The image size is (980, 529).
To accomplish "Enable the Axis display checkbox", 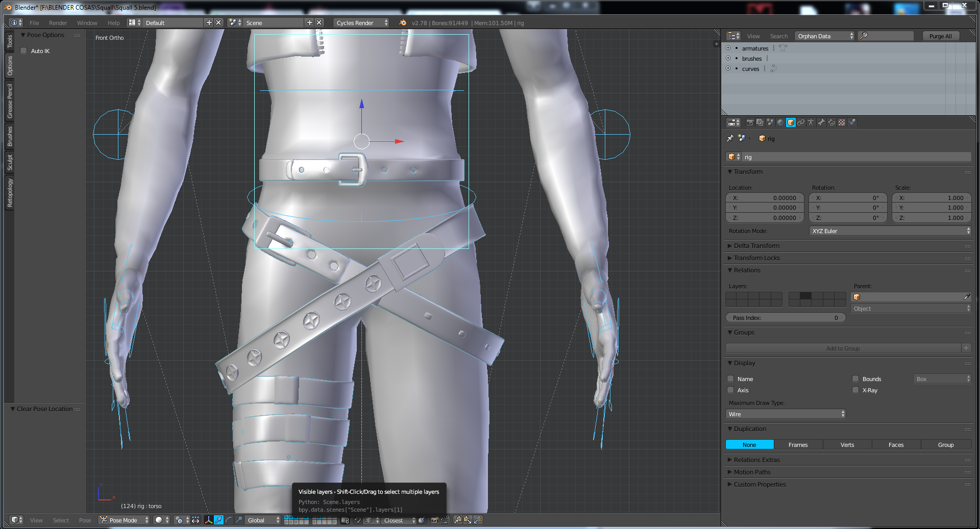I will pos(730,390).
